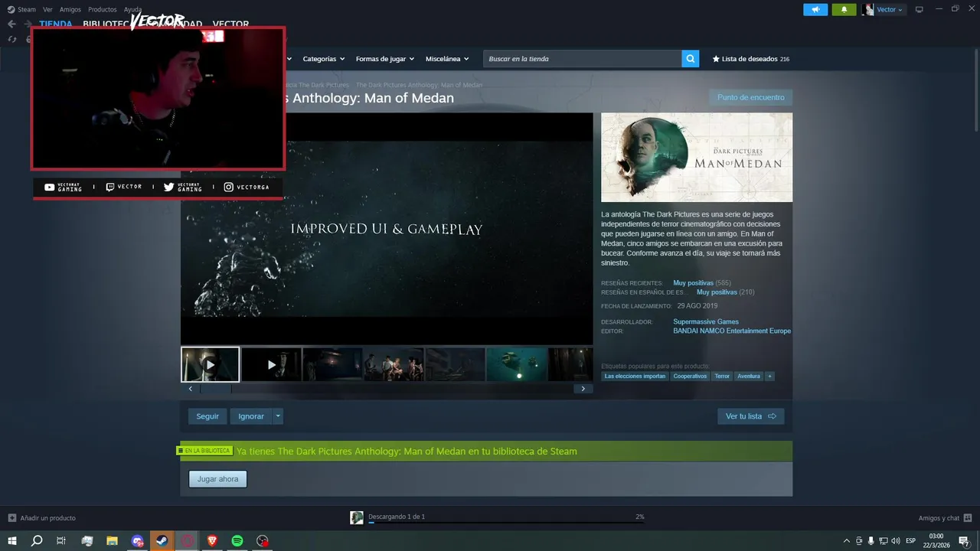Click the star icon of Lista de deseados
Viewport: 980px width, 551px height.
pos(716,59)
